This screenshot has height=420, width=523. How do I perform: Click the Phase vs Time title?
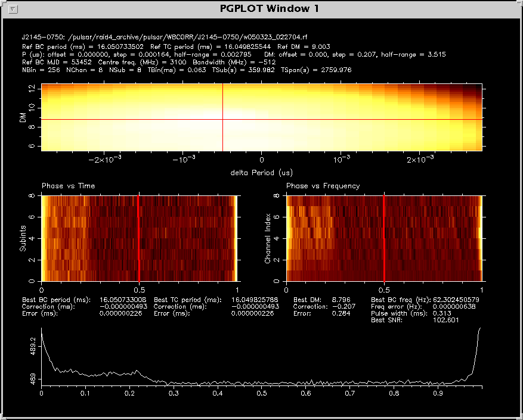(x=68, y=186)
